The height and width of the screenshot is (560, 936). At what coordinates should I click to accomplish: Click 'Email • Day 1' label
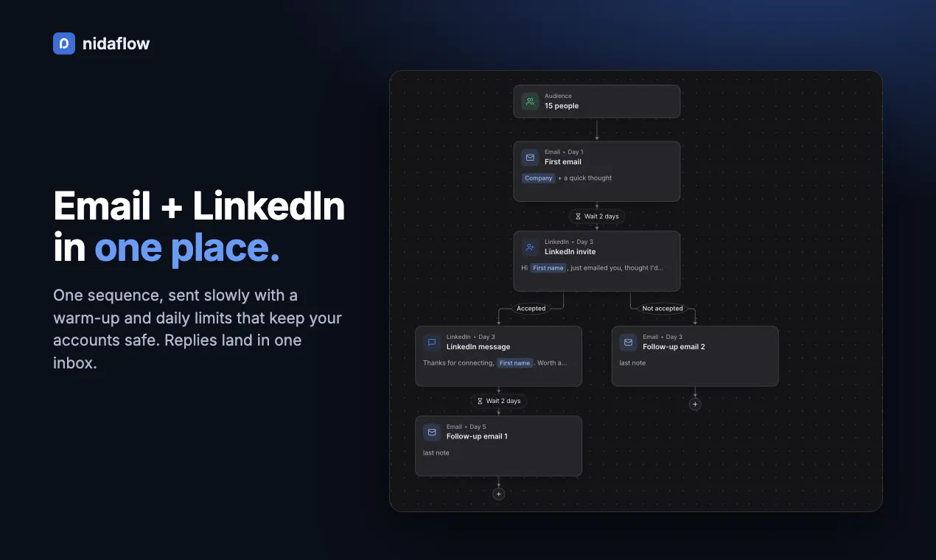pos(564,152)
